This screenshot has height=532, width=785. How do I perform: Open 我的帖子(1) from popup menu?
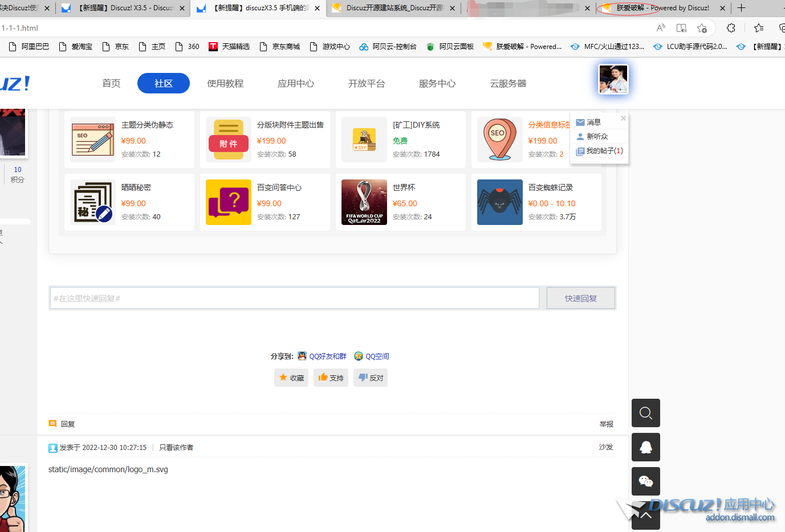pyautogui.click(x=604, y=151)
